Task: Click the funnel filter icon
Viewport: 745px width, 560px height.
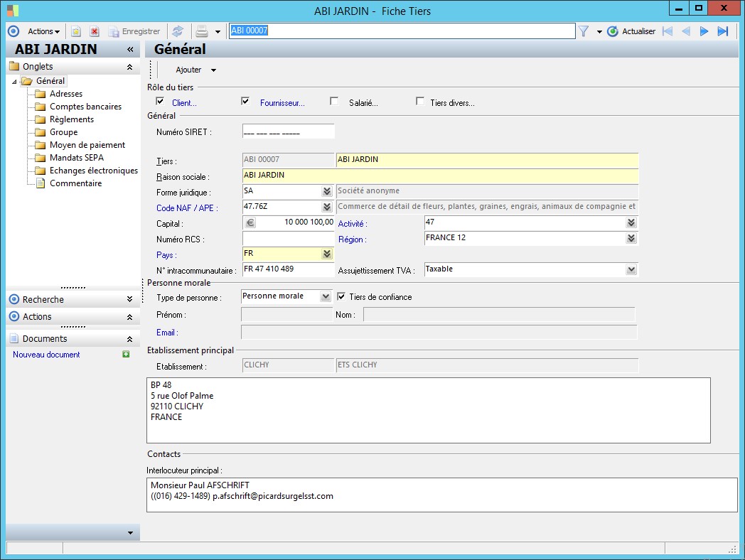Action: coord(584,31)
